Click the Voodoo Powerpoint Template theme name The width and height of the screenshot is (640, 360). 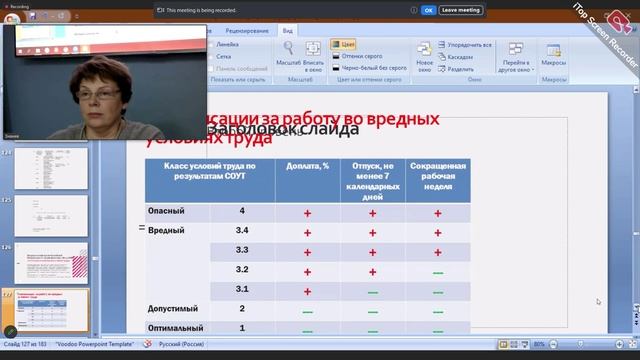tap(94, 344)
